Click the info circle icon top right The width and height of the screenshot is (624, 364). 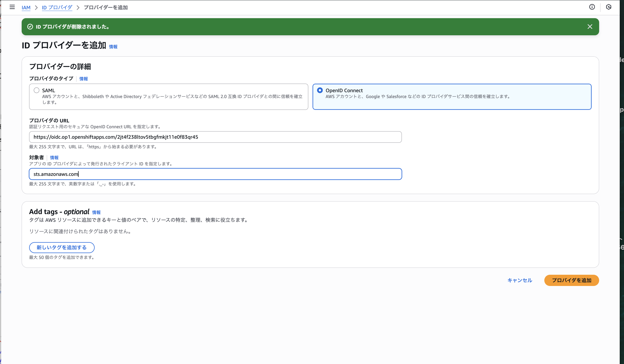[592, 7]
